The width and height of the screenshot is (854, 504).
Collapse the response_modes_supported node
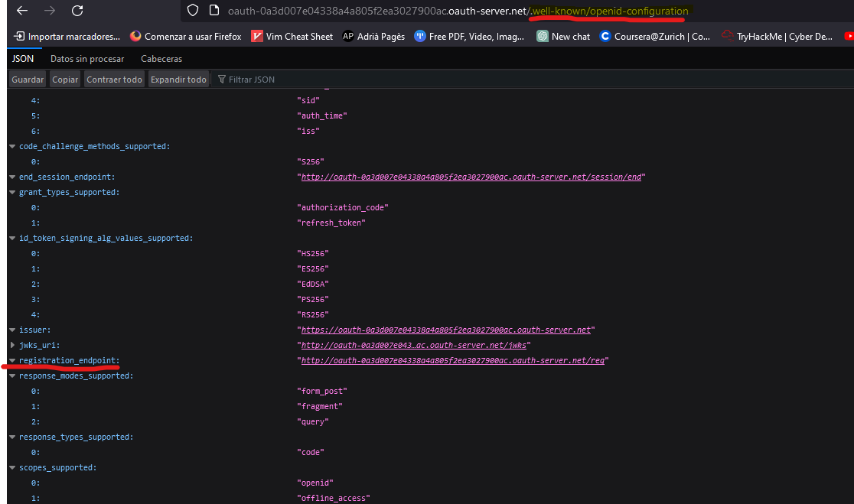tap(12, 376)
